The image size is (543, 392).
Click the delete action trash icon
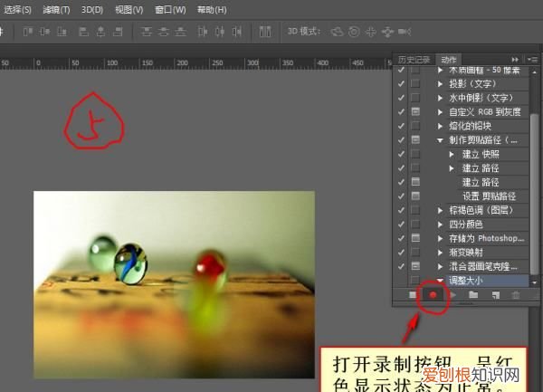pyautogui.click(x=516, y=295)
